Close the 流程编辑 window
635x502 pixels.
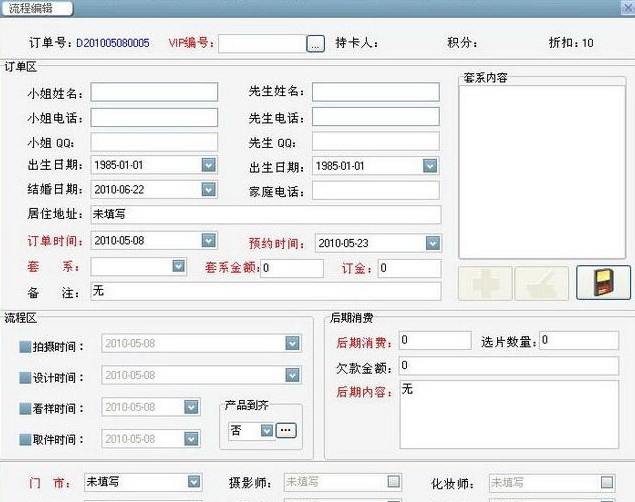point(628,7)
